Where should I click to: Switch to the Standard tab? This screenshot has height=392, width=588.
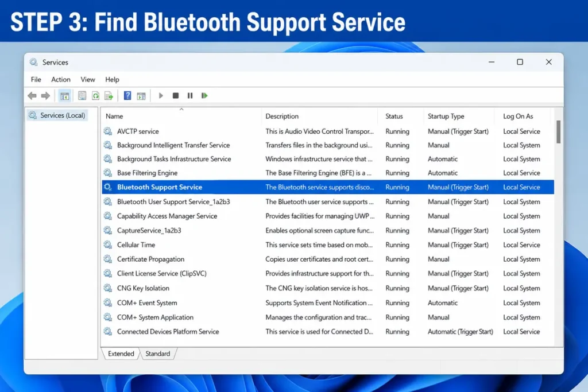157,354
